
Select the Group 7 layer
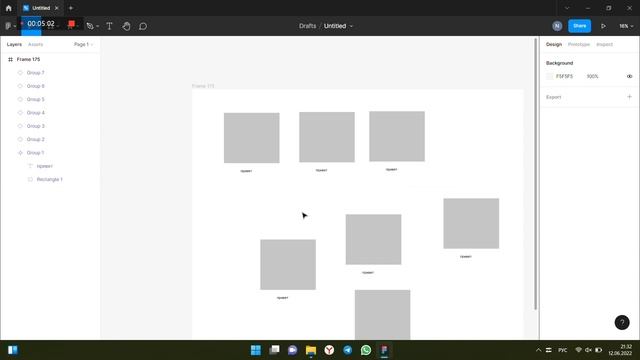coord(36,73)
